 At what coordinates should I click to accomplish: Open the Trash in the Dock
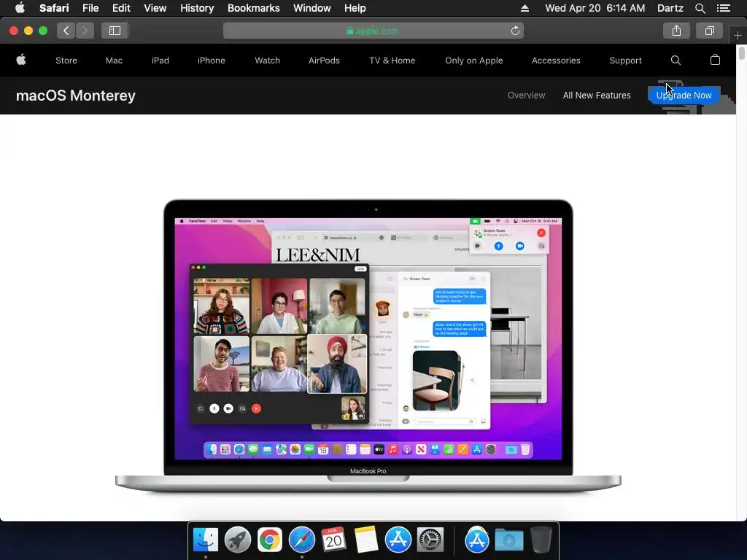coord(541,540)
